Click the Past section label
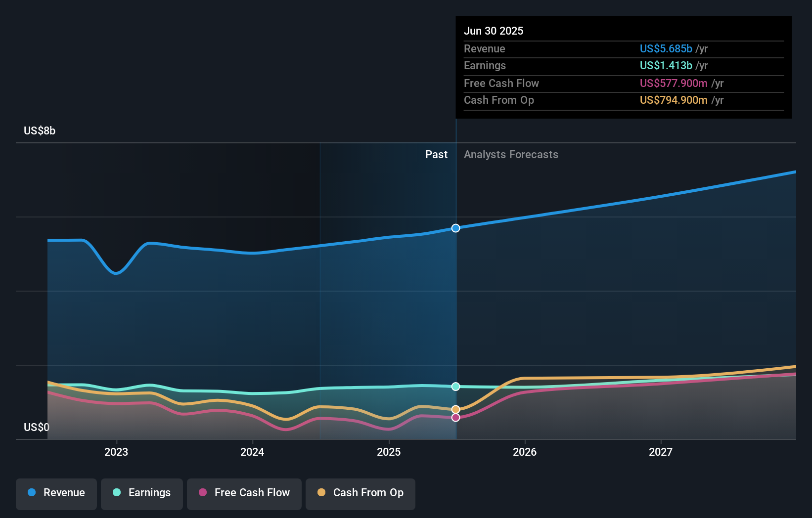Viewport: 812px width, 518px height. [x=436, y=155]
